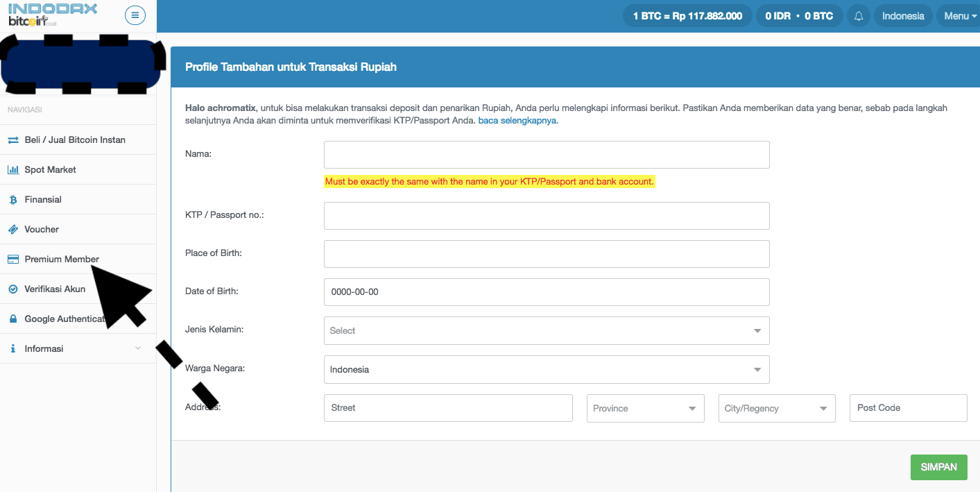Select the Premium Member card icon
The height and width of the screenshot is (492, 980).
coord(13,259)
